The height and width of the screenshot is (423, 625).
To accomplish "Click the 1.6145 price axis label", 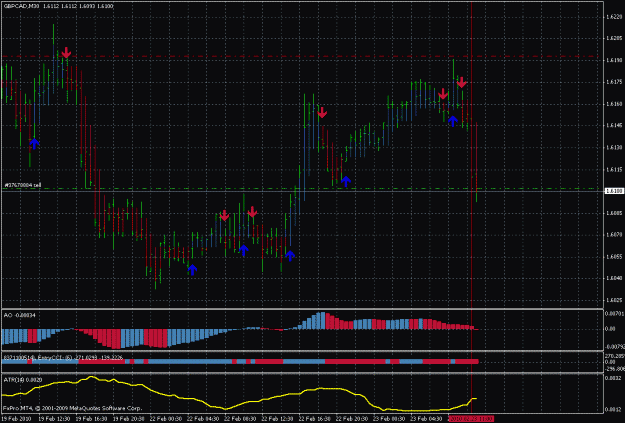I will pyautogui.click(x=614, y=126).
